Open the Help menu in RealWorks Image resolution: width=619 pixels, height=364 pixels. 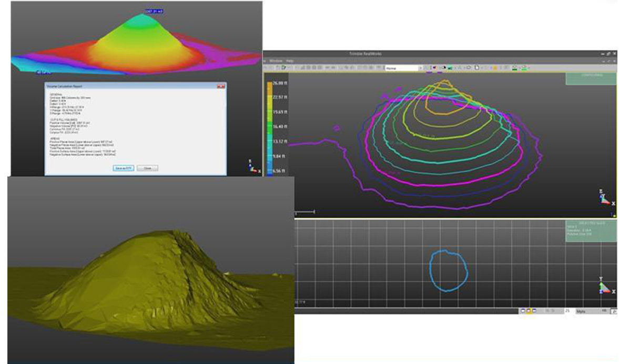click(x=290, y=61)
